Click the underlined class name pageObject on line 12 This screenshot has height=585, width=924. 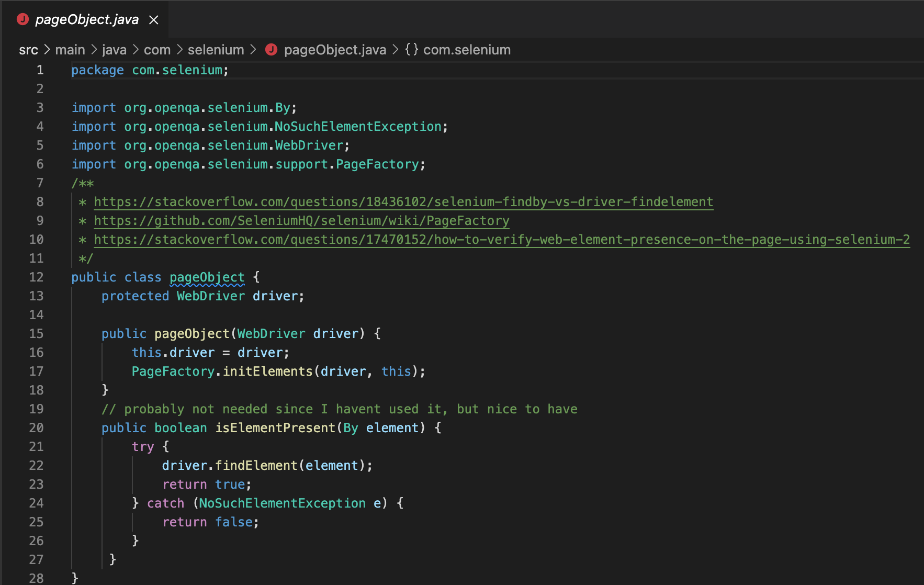click(207, 277)
